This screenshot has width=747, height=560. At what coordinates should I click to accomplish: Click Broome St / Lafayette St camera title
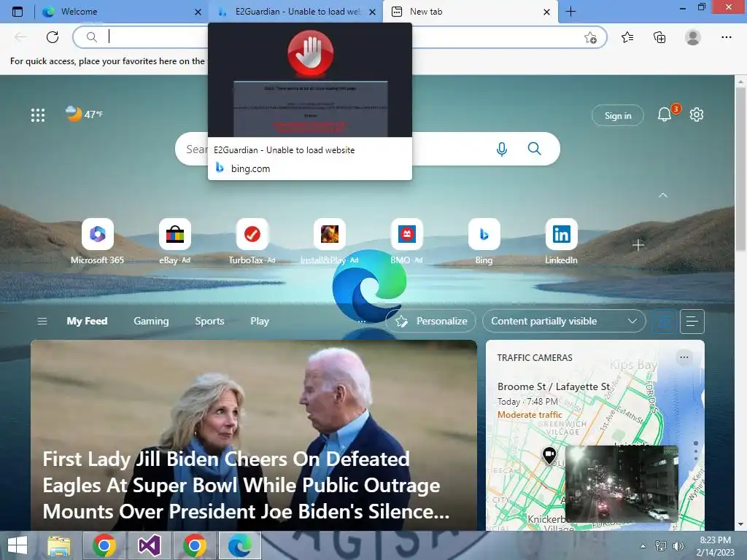(554, 386)
